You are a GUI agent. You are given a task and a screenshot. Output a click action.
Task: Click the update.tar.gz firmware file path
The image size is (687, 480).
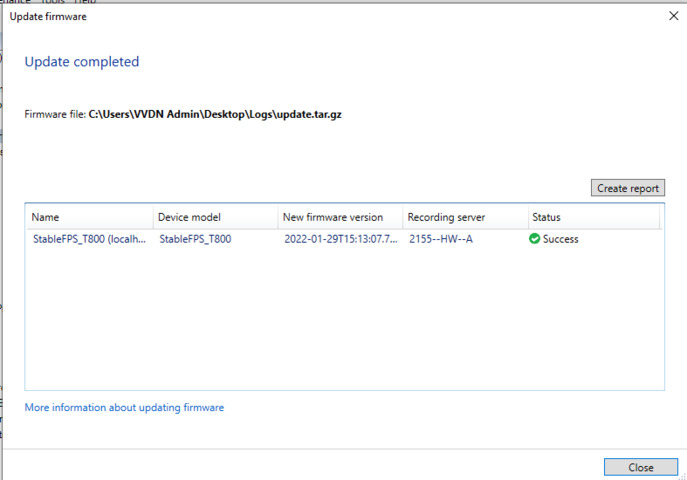pos(215,114)
